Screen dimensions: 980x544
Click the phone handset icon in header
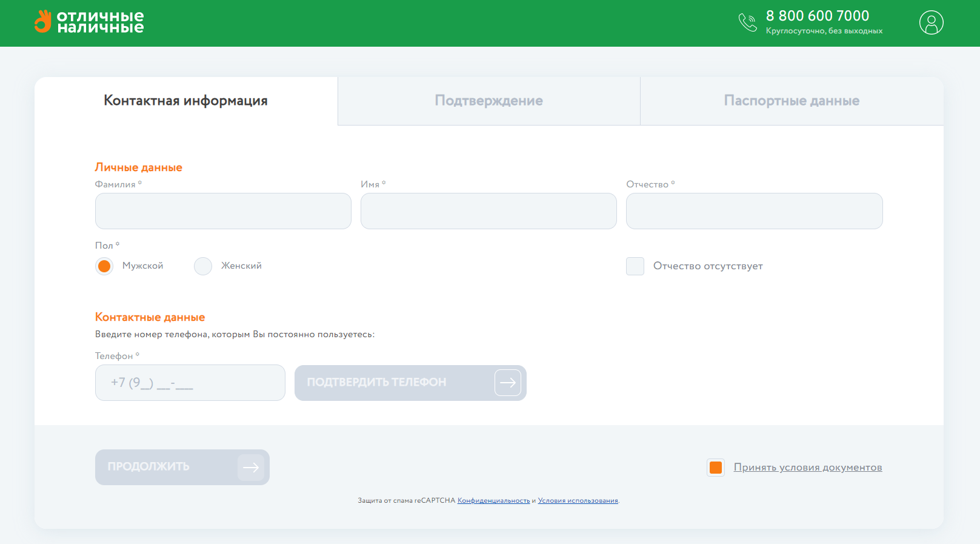[748, 22]
